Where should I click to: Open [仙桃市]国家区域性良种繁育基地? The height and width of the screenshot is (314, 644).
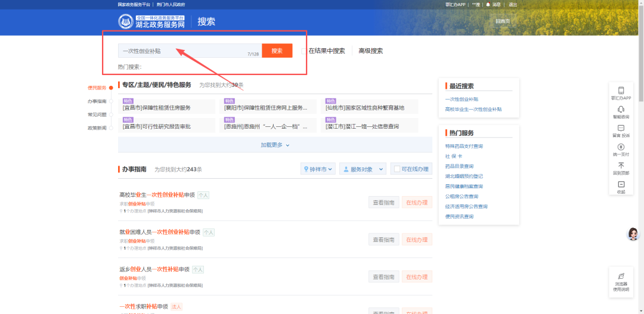click(365, 108)
